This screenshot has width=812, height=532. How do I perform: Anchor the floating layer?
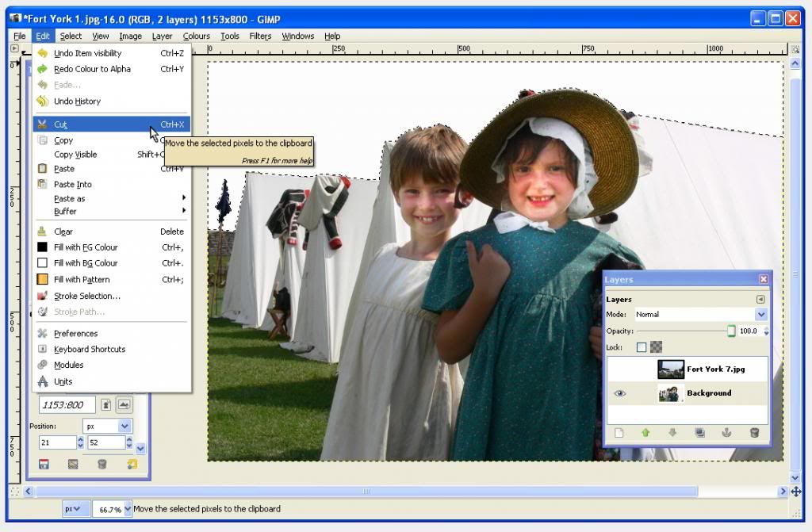coord(726,433)
